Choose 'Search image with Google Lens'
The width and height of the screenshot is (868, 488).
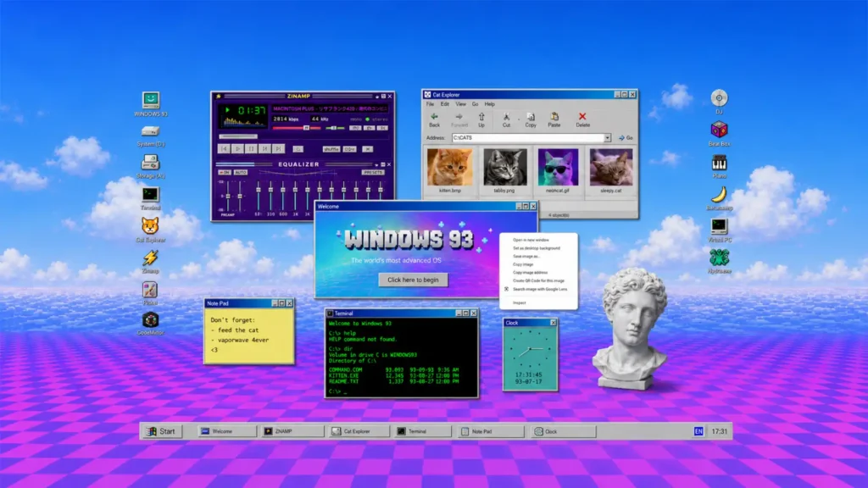coord(538,289)
